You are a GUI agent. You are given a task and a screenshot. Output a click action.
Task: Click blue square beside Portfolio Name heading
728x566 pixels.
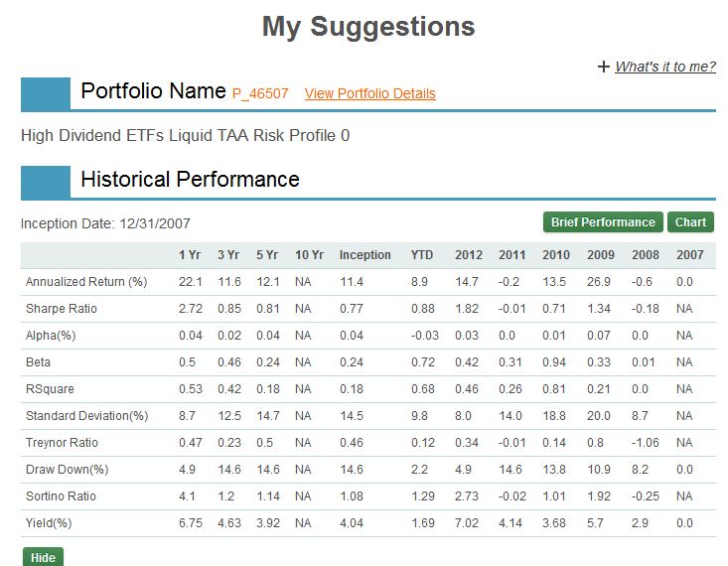tap(46, 94)
